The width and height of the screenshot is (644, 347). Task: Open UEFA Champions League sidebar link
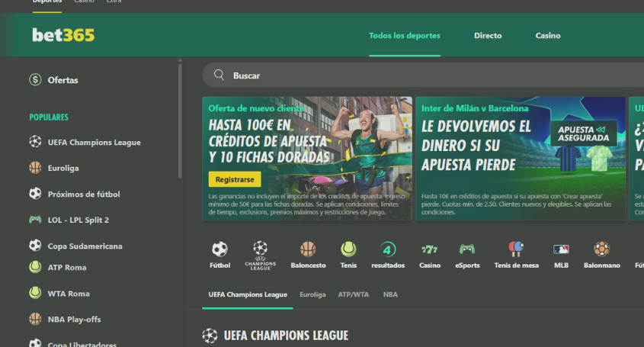coord(94,142)
